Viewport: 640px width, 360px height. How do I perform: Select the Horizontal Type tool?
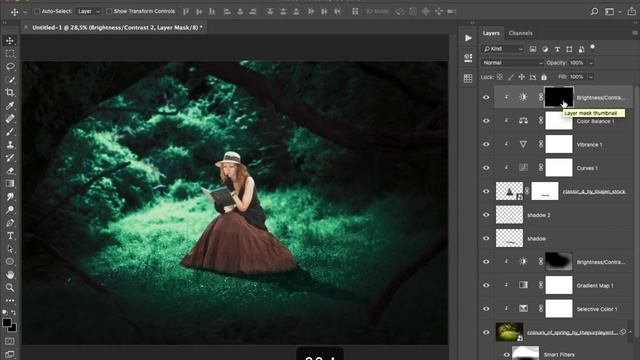tap(10, 236)
